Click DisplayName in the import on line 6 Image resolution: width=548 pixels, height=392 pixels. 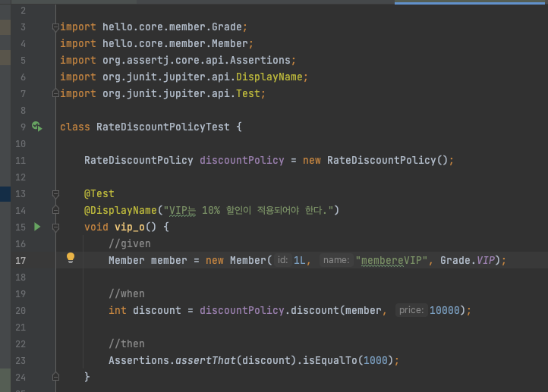269,77
